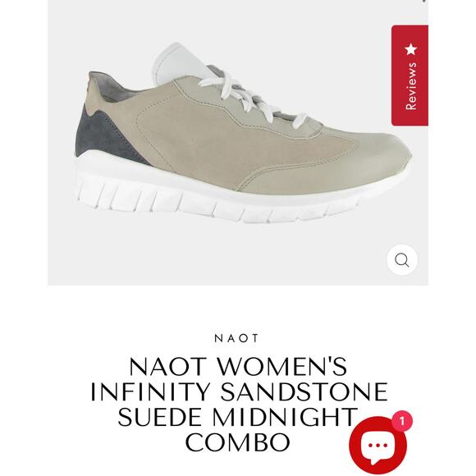The image size is (476, 476).
Task: Click the magnifying glass zoom icon
Action: pyautogui.click(x=402, y=260)
